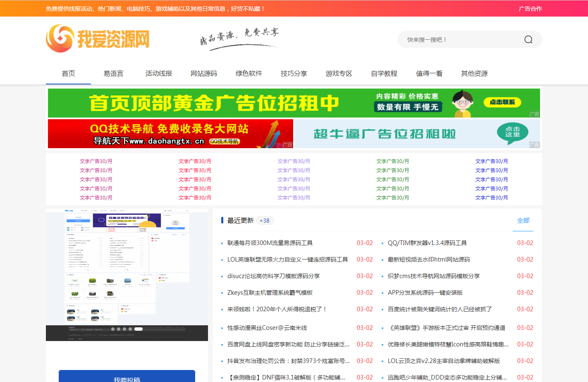
Task: Click the 我爱资源网 site logo
Action: tap(98, 38)
